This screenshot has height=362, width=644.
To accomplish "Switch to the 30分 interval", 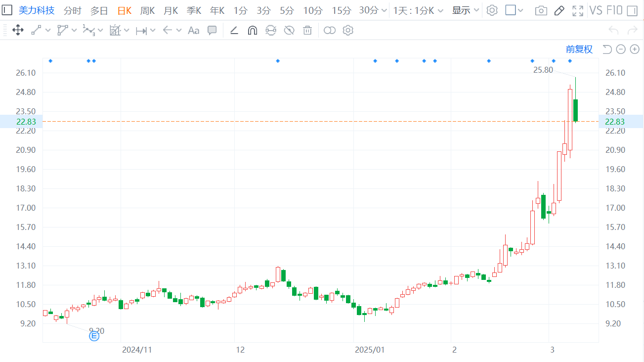I will (369, 10).
